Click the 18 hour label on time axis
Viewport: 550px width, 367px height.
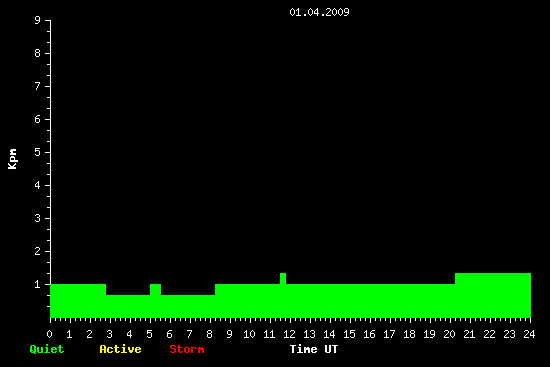[x=409, y=334]
